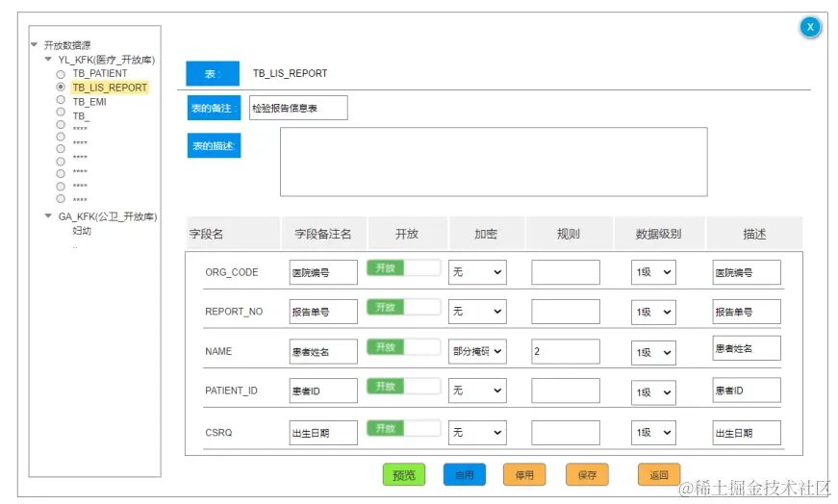Click the 字段备注名 field for CSRQ
This screenshot has height=504, width=838.
[323, 433]
